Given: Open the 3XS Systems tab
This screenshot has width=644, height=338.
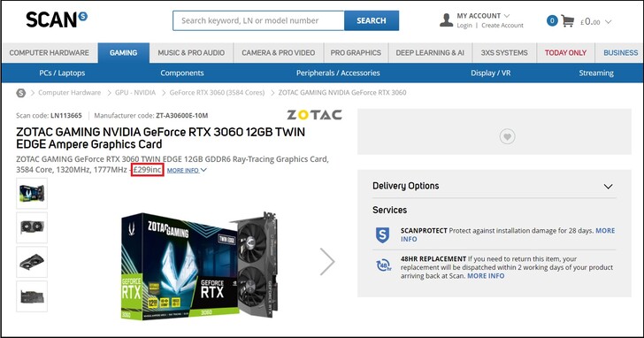Looking at the screenshot, I should point(504,53).
